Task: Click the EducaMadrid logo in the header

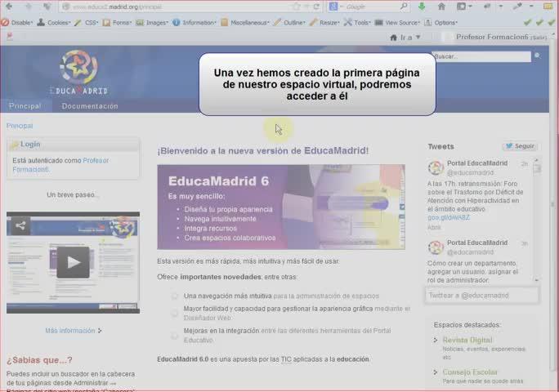Action: point(78,73)
